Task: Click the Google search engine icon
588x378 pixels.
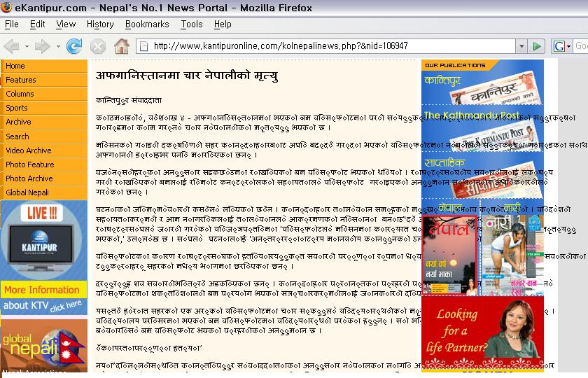Action: (559, 46)
